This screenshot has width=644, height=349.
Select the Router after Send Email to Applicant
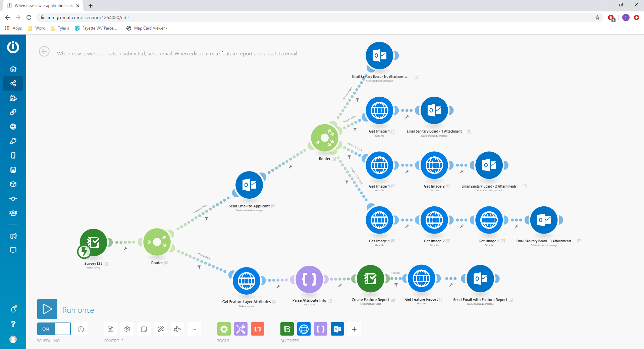(x=325, y=138)
